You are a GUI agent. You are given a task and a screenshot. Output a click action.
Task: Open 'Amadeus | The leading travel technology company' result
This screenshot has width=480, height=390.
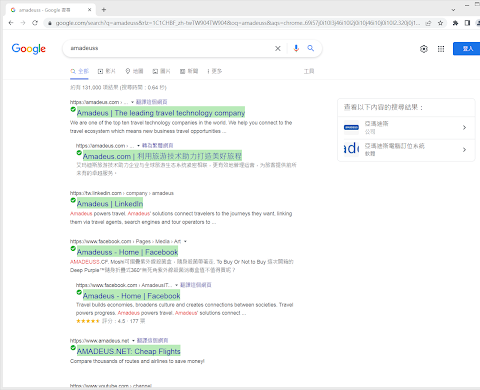(x=161, y=113)
